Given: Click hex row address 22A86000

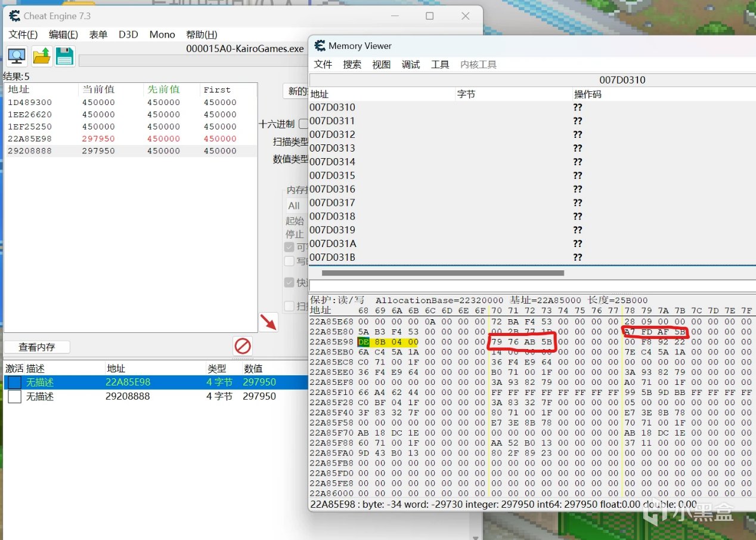Looking at the screenshot, I should click(332, 493).
